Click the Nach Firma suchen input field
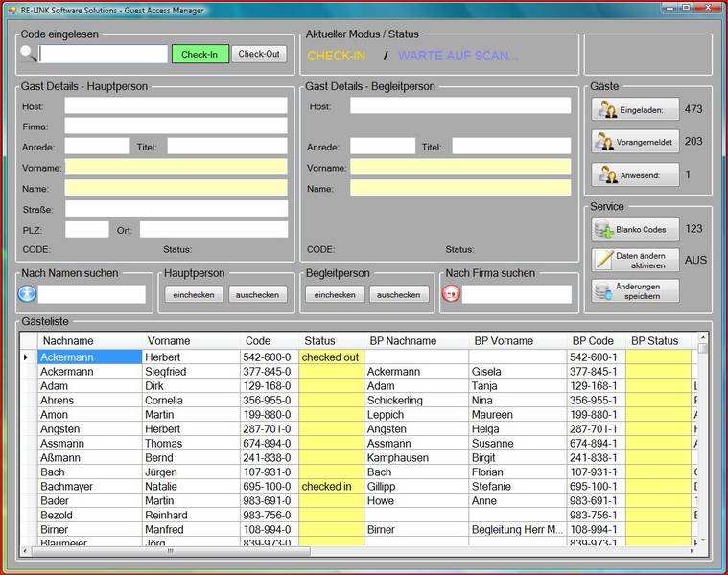This screenshot has width=728, height=575. pos(517,294)
